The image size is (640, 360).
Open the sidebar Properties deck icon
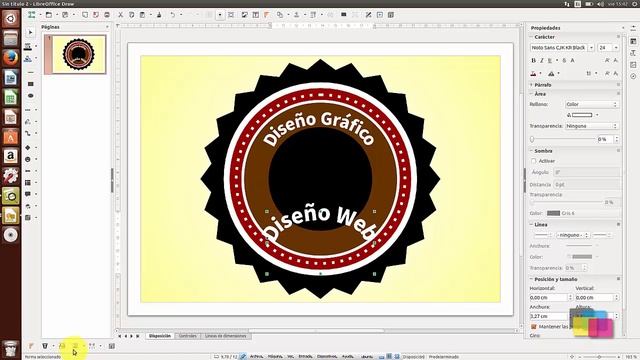pyautogui.click(x=633, y=41)
